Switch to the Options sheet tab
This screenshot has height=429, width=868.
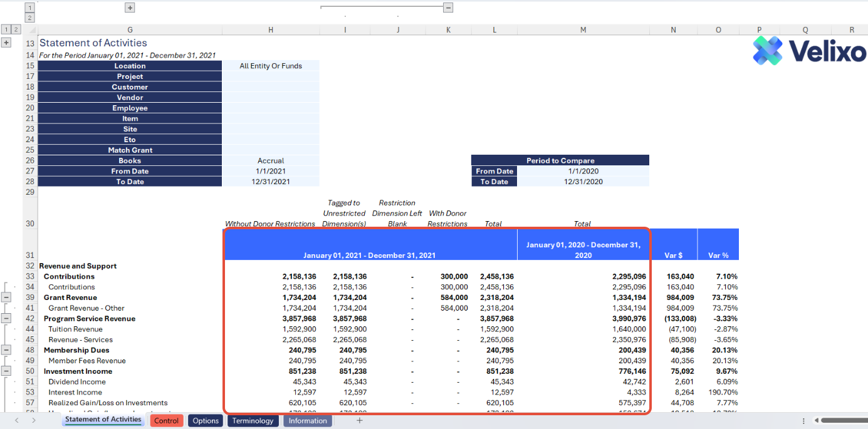tap(206, 421)
